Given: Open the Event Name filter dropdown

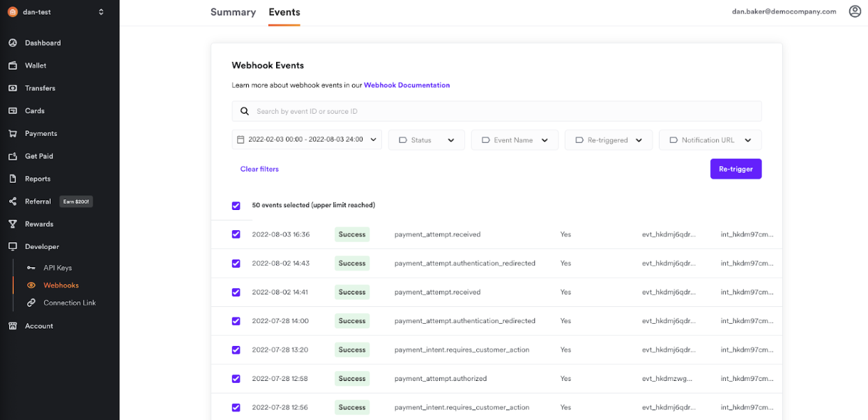Looking at the screenshot, I should pyautogui.click(x=515, y=140).
